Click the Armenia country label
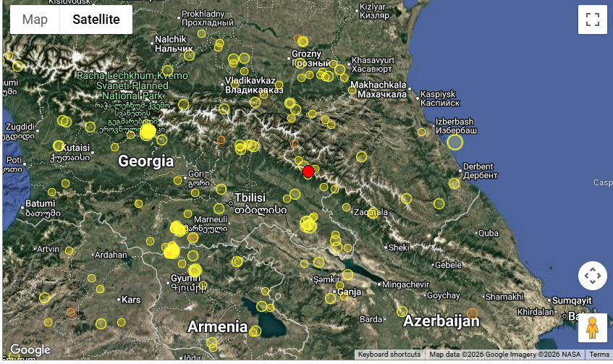The height and width of the screenshot is (364, 613). (x=217, y=326)
